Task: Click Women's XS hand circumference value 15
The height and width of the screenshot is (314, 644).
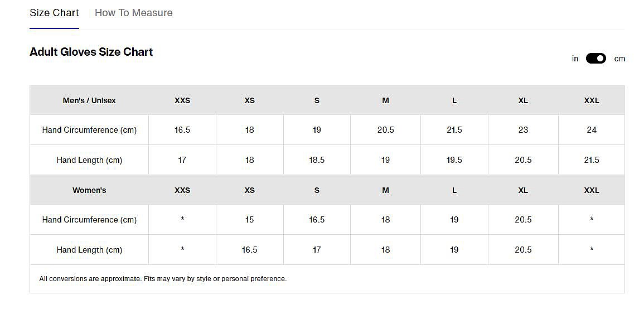Action: [249, 220]
